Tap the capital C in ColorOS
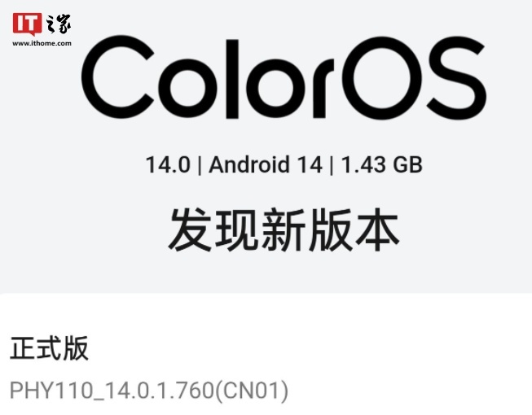Screen dimensions: 532x415 (x=117, y=77)
